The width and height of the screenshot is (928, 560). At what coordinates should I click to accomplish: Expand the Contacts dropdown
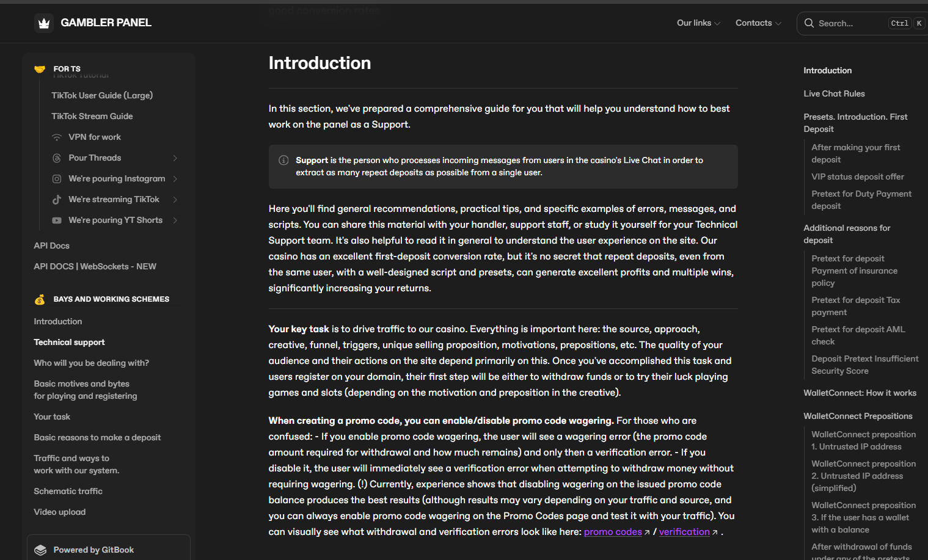pos(758,23)
